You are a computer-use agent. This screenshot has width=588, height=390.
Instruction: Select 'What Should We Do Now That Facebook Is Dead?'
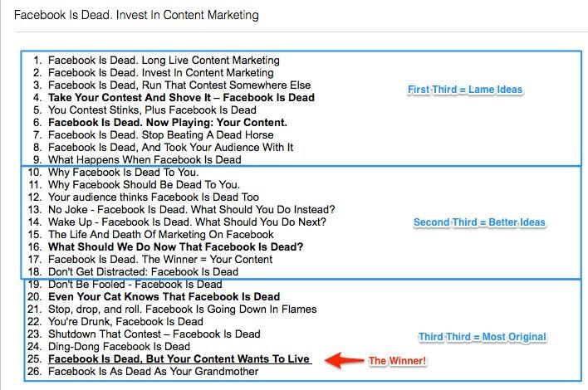[x=175, y=246]
